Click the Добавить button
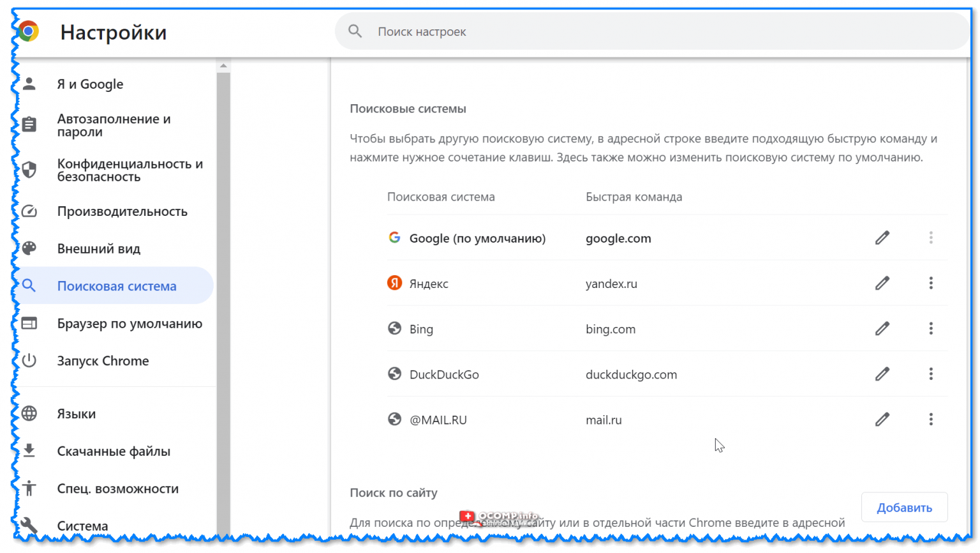This screenshot has height=553, width=980. click(x=904, y=507)
